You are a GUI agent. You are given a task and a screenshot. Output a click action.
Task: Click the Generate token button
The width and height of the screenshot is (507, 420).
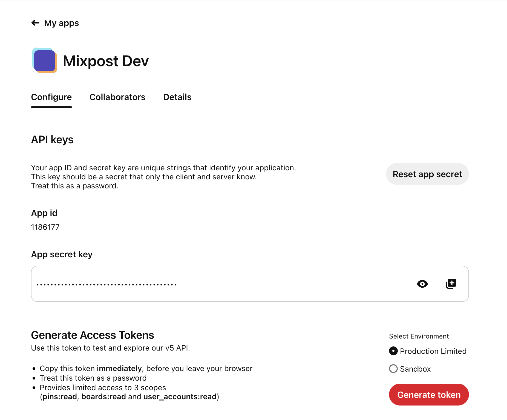pos(429,395)
